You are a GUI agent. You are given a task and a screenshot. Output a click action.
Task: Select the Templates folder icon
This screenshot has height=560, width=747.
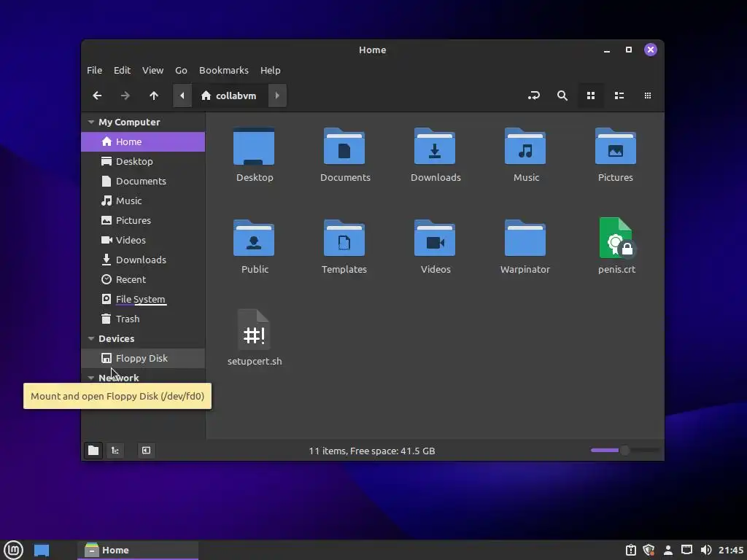pos(344,238)
